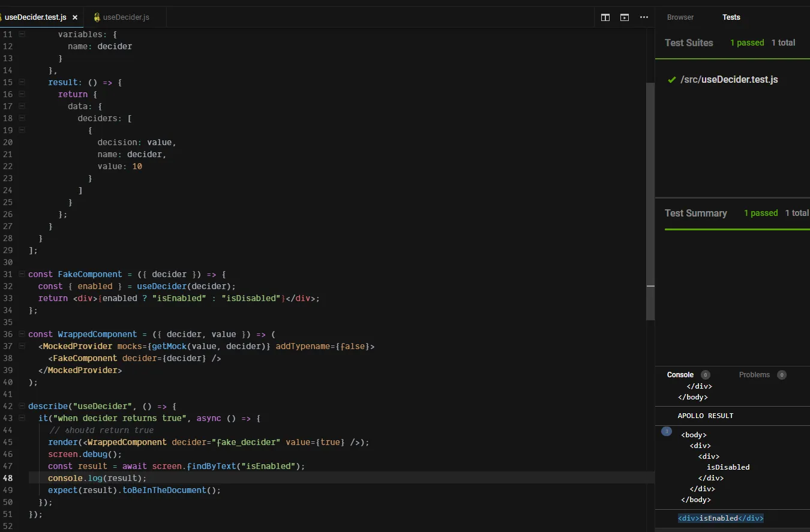810x532 pixels.
Task: Click the green checkmark beside the test file
Action: (672, 80)
